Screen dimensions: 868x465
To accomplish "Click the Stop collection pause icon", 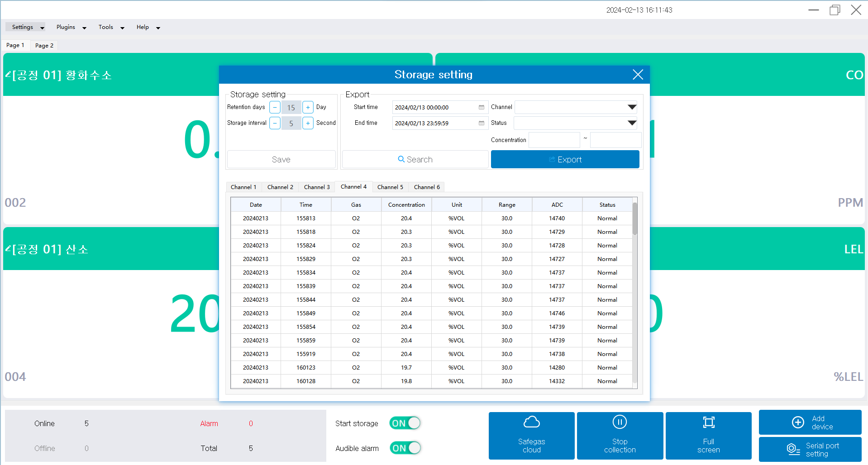I will click(620, 422).
